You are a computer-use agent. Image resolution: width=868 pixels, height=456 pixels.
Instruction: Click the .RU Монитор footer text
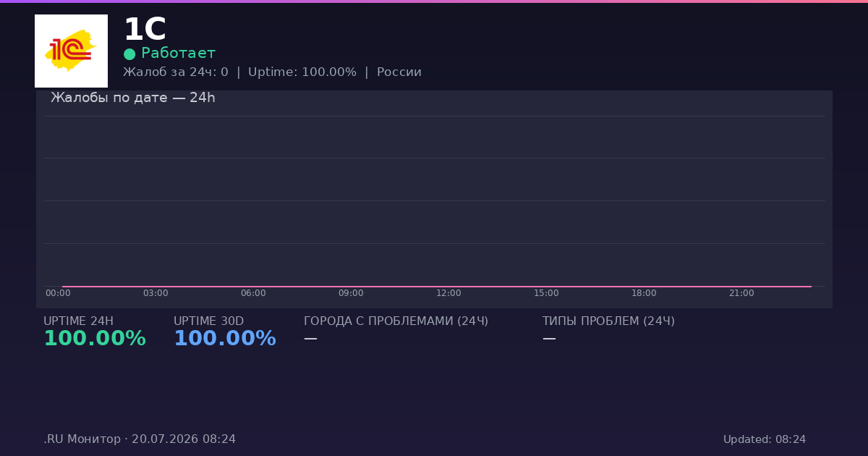click(x=82, y=439)
